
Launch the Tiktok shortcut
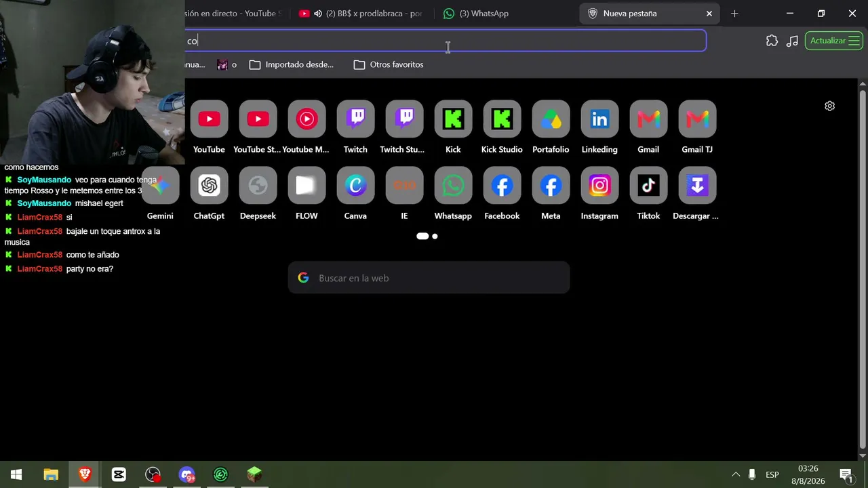pyautogui.click(x=648, y=186)
